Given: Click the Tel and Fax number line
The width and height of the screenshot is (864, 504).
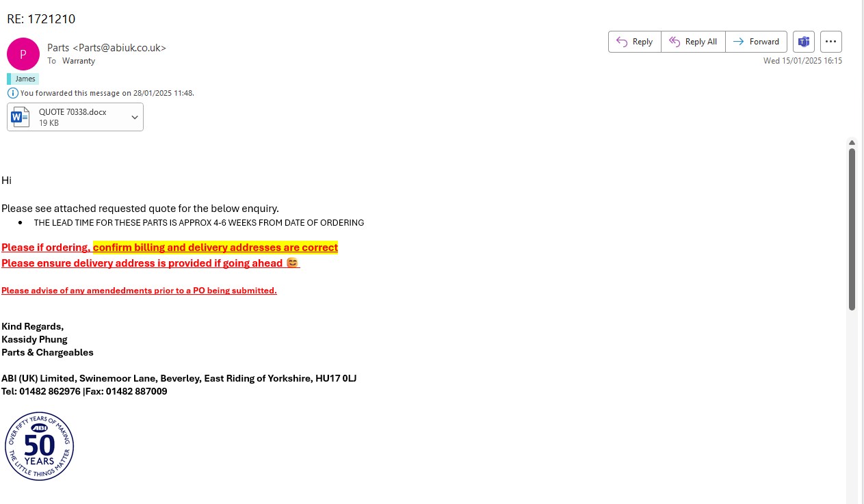Looking at the screenshot, I should [84, 391].
